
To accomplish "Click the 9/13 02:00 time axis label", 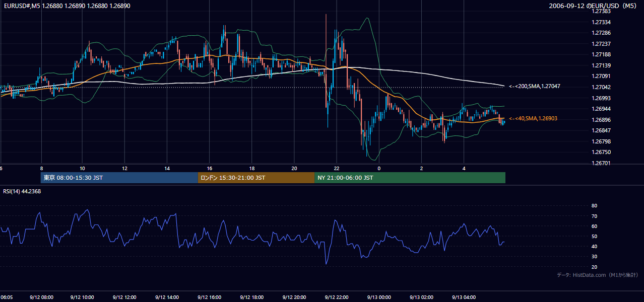I will pyautogui.click(x=421, y=297).
